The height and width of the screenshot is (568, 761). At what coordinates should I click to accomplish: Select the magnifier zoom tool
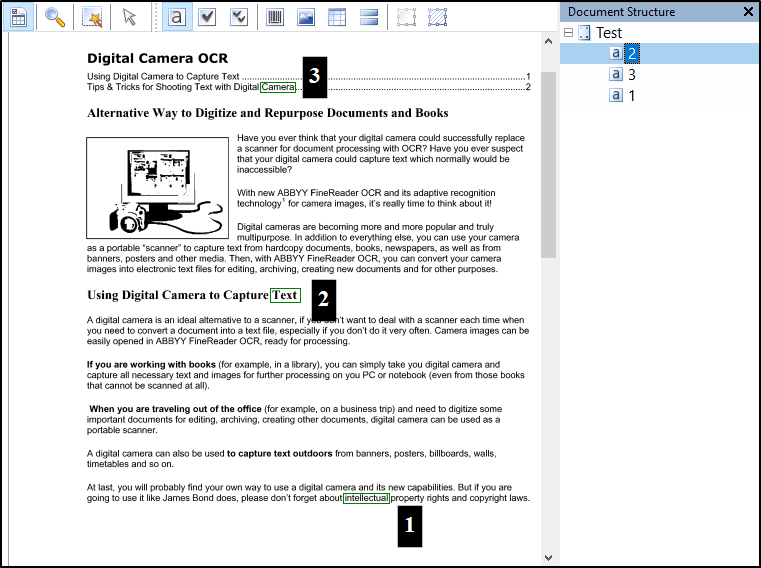[55, 17]
